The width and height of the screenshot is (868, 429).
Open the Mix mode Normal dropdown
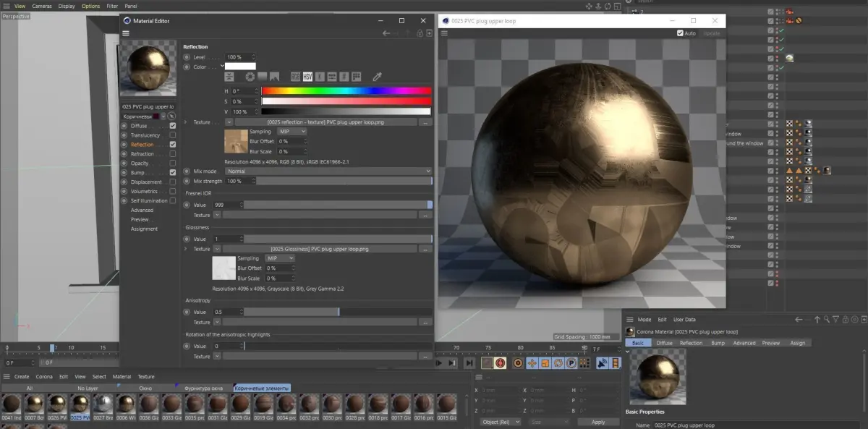point(328,171)
